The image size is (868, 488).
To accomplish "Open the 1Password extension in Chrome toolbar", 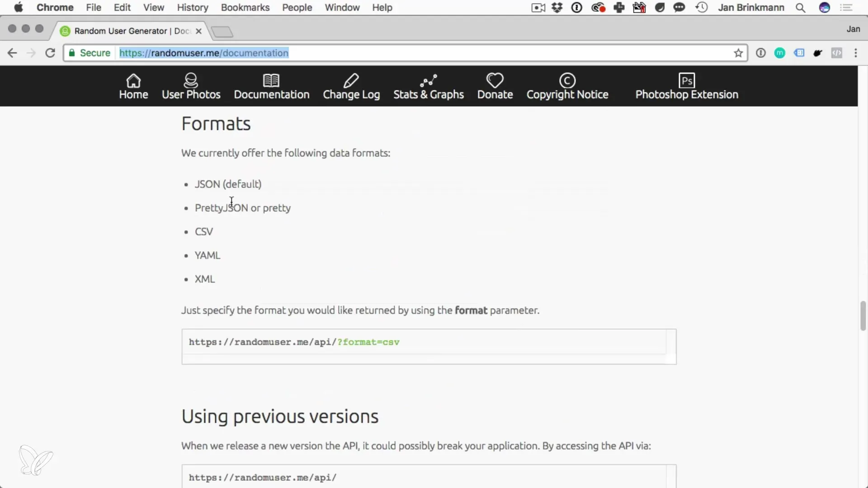I will (x=761, y=53).
